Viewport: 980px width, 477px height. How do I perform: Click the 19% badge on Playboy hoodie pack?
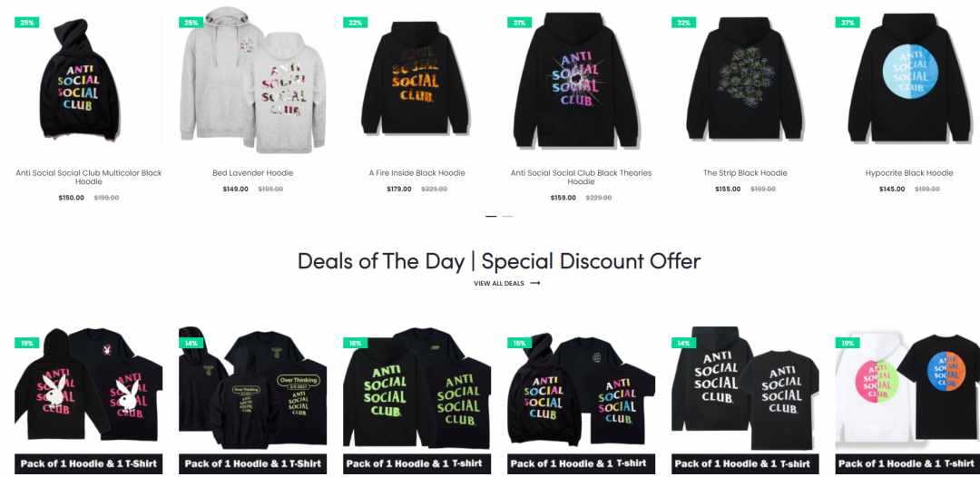pyautogui.click(x=27, y=343)
